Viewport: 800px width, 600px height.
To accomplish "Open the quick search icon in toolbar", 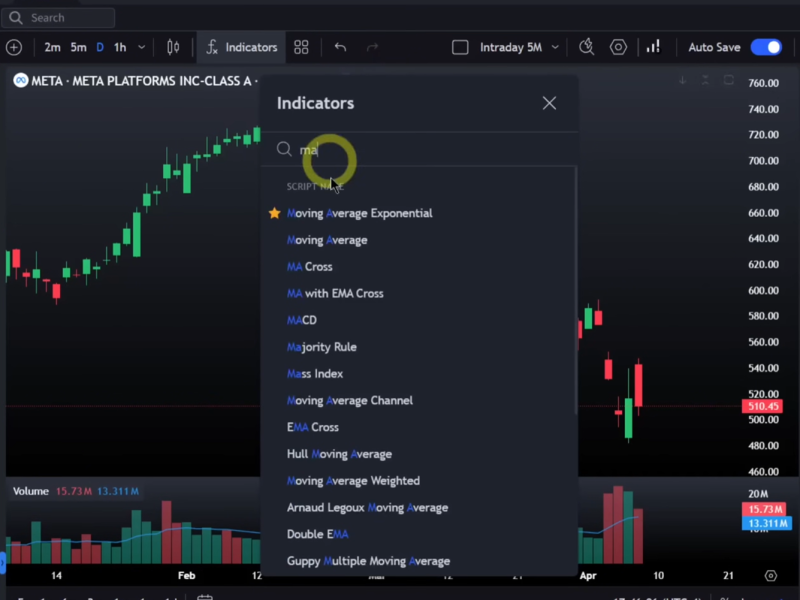I will [x=587, y=47].
